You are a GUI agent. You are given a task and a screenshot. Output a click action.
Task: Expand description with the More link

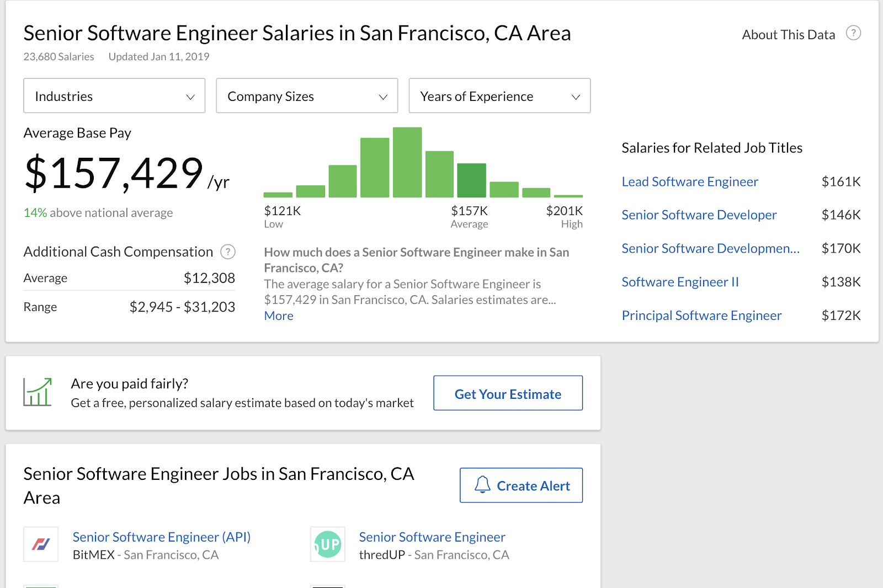click(x=279, y=316)
